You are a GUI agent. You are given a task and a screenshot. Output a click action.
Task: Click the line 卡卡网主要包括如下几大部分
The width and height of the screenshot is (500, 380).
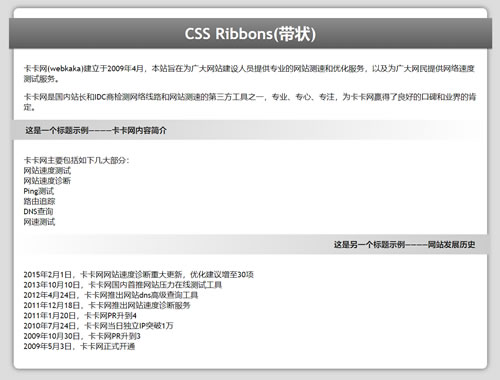(76, 160)
